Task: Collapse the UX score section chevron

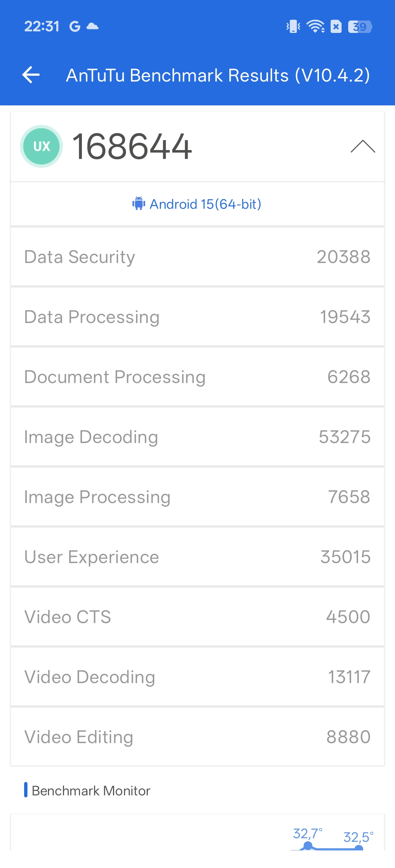Action: pyautogui.click(x=362, y=146)
